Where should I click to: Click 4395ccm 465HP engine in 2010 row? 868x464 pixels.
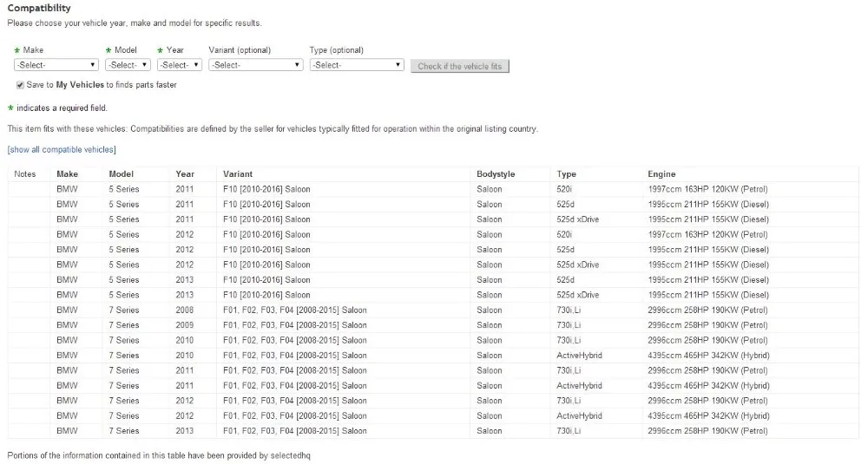click(708, 356)
